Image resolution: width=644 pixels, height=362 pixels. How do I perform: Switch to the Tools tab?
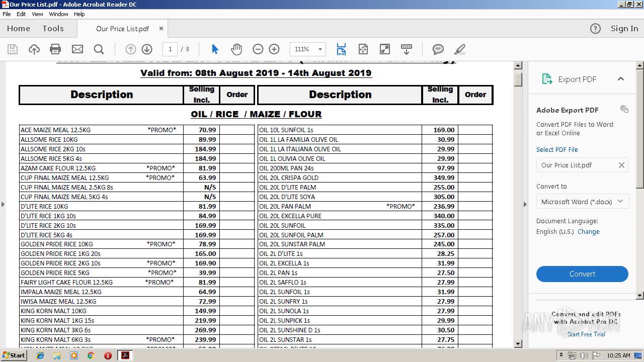point(53,29)
